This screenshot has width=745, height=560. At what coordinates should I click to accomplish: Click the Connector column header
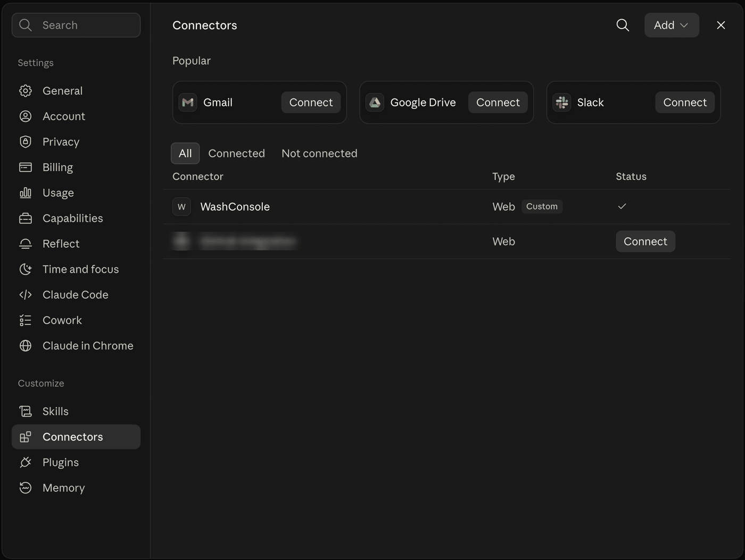198,177
